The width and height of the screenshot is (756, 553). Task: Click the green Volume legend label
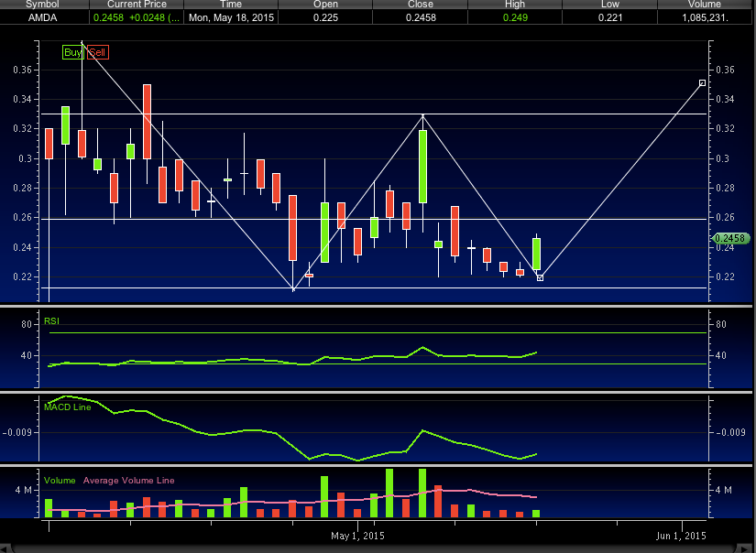(x=60, y=481)
